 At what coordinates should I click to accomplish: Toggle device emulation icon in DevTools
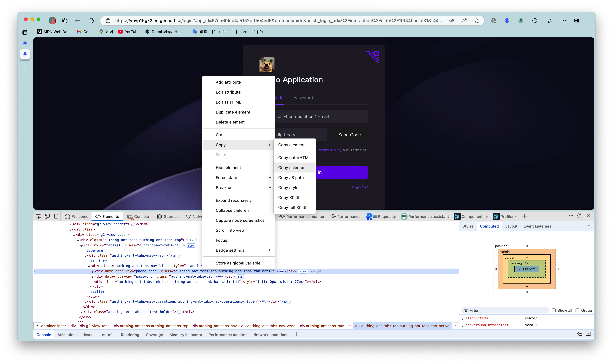pyautogui.click(x=47, y=216)
